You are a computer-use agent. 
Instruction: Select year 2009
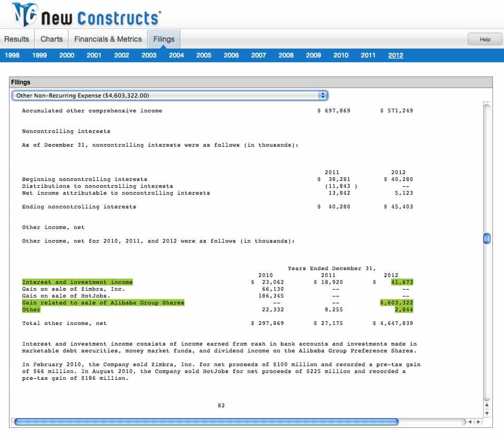click(313, 55)
